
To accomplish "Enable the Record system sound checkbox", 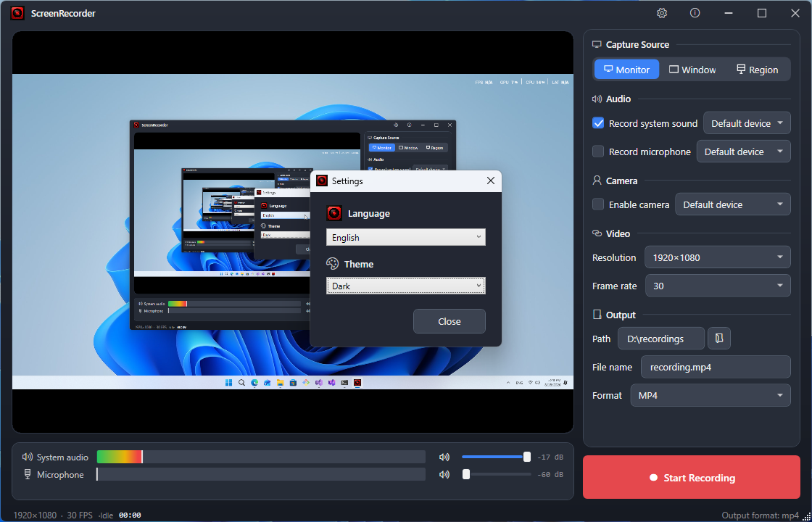I will pos(598,123).
